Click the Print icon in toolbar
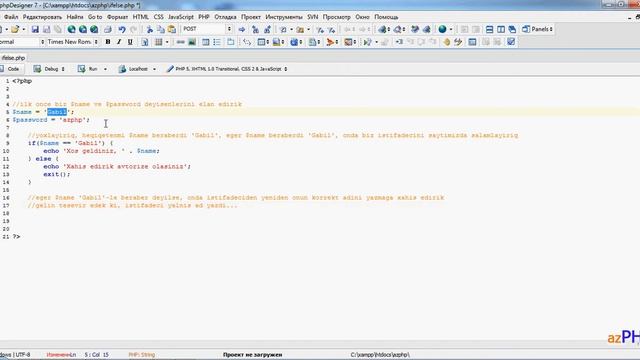Screen dimensions: 640x360 point(107,29)
